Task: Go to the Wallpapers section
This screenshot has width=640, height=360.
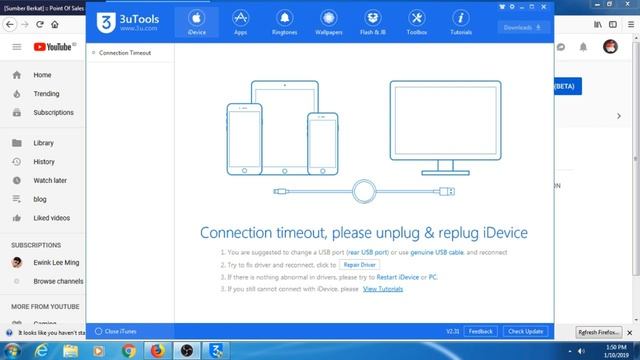Action: pos(329,22)
